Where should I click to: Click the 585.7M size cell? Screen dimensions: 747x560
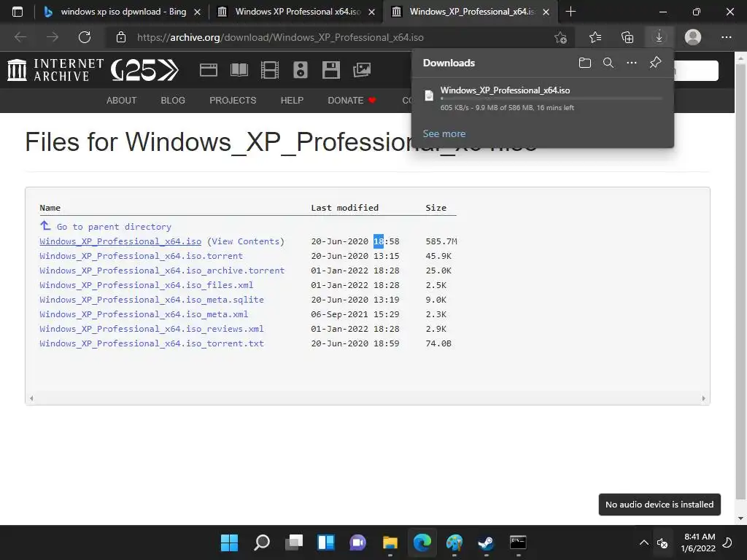click(441, 241)
